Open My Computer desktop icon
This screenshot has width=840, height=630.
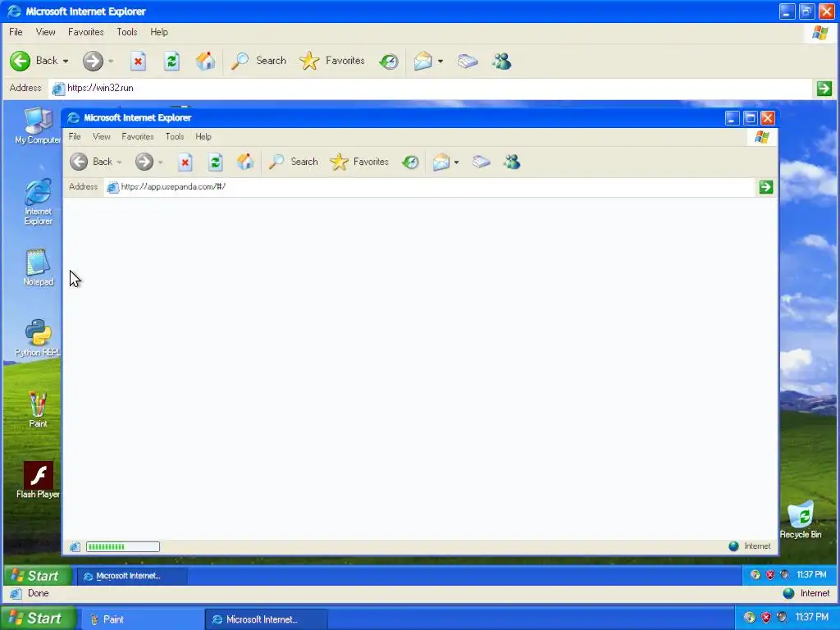point(38,126)
